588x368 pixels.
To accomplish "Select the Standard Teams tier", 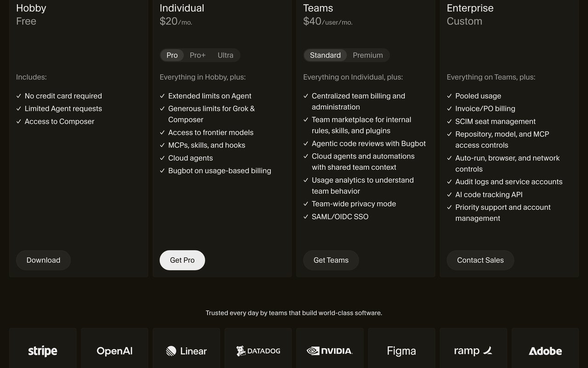I will point(325,55).
